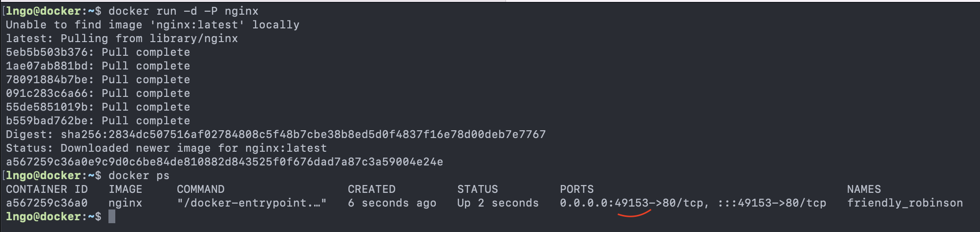The image size is (980, 232).
Task: Click the sha256 digest hash line
Action: click(303, 135)
